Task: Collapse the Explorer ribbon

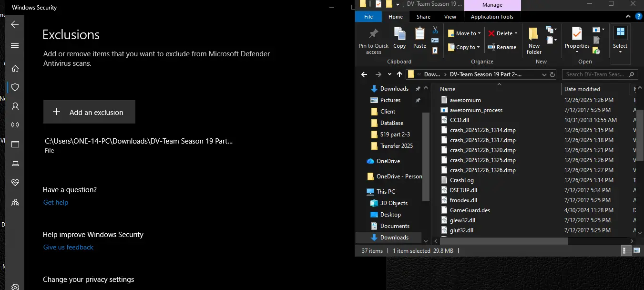Action: (629, 17)
